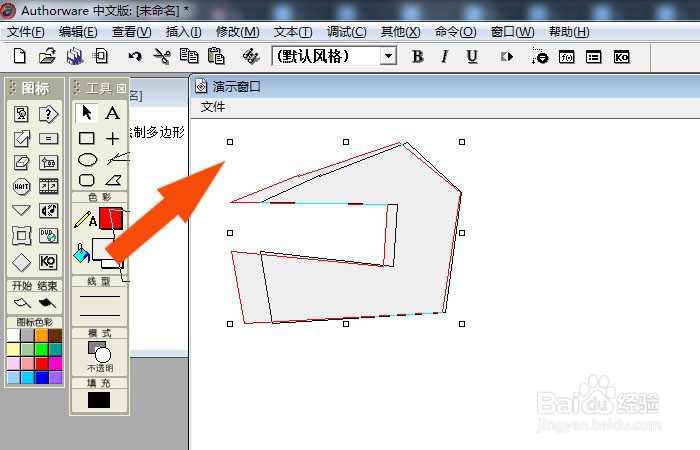The width and height of the screenshot is (700, 450).
Task: Select the Display icon in the icon palette
Action: pyautogui.click(x=21, y=114)
